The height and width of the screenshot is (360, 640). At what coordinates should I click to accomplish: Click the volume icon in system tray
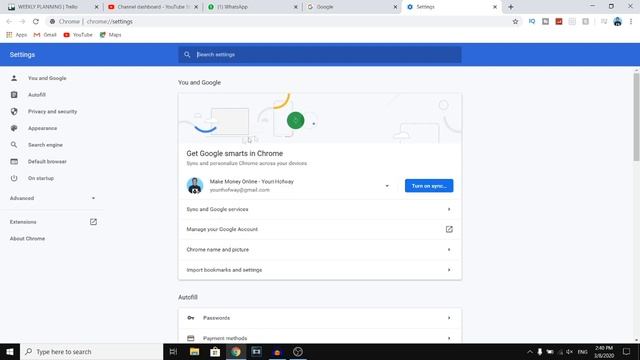point(569,351)
